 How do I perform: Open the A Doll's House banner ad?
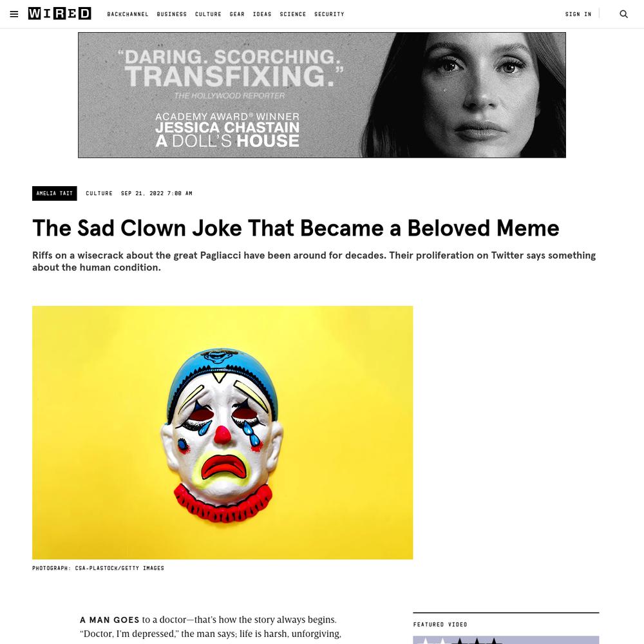pos(321,95)
